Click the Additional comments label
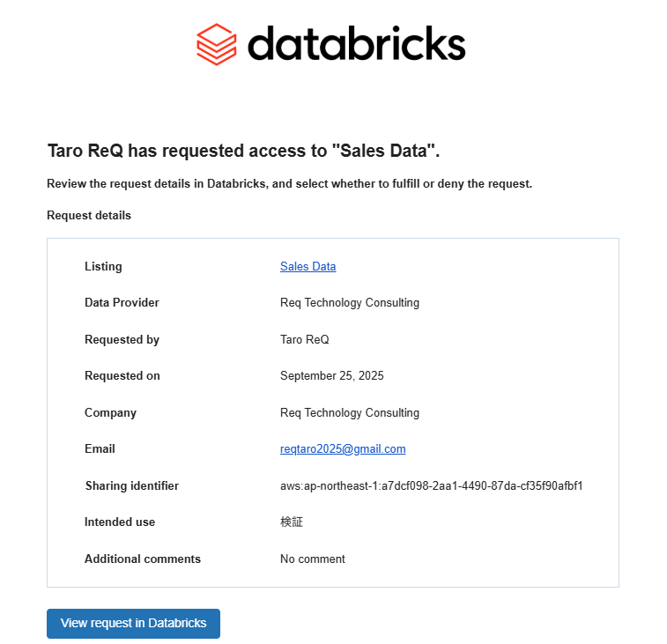 coord(142,559)
